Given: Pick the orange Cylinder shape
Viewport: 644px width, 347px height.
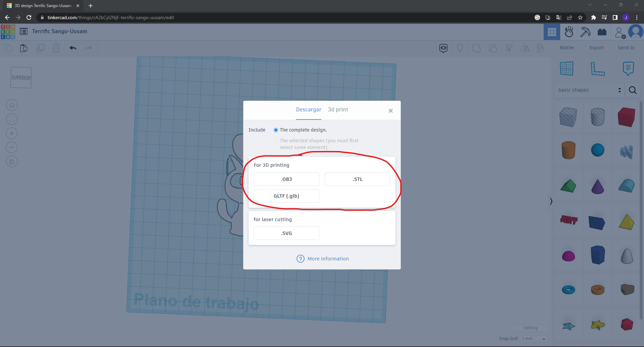Looking at the screenshot, I should point(568,150).
